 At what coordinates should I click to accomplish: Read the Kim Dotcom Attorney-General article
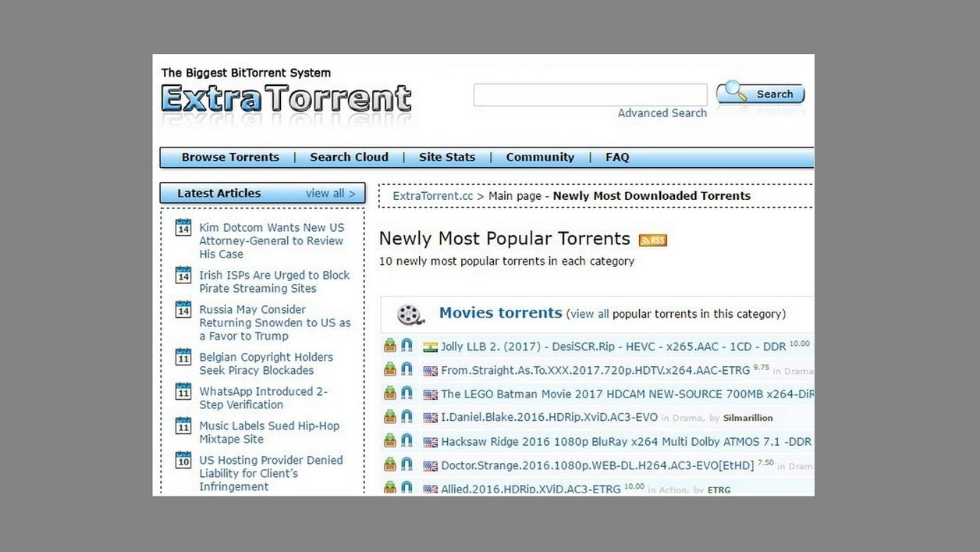point(272,240)
